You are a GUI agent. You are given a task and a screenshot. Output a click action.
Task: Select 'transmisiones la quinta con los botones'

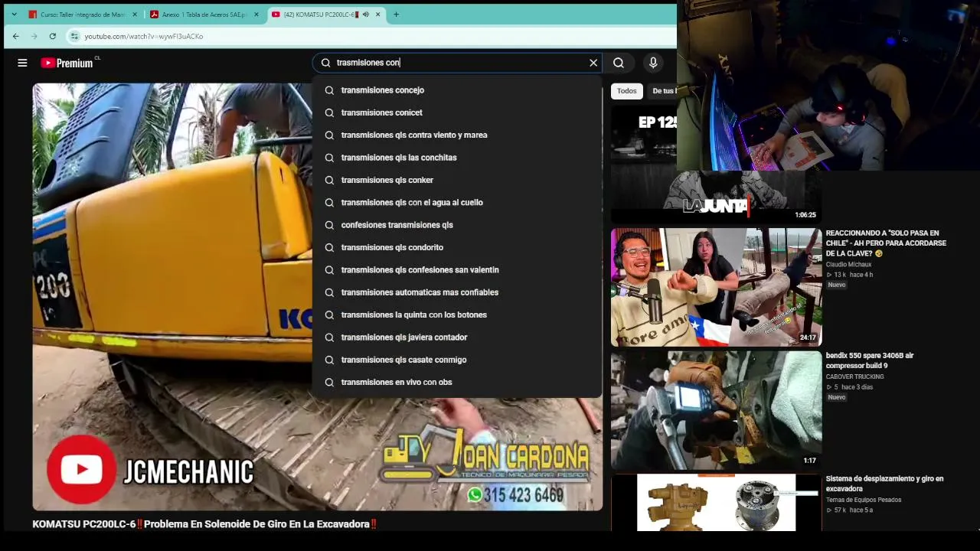[x=457, y=315]
